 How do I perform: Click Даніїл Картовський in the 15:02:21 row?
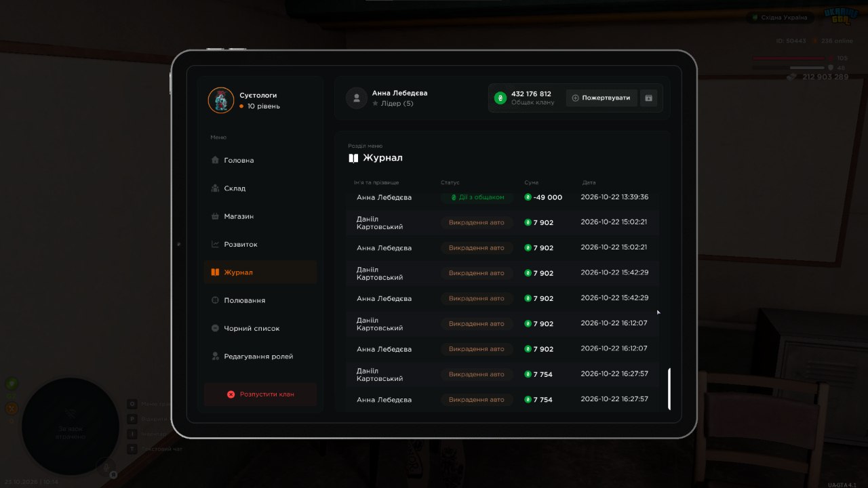(x=380, y=223)
